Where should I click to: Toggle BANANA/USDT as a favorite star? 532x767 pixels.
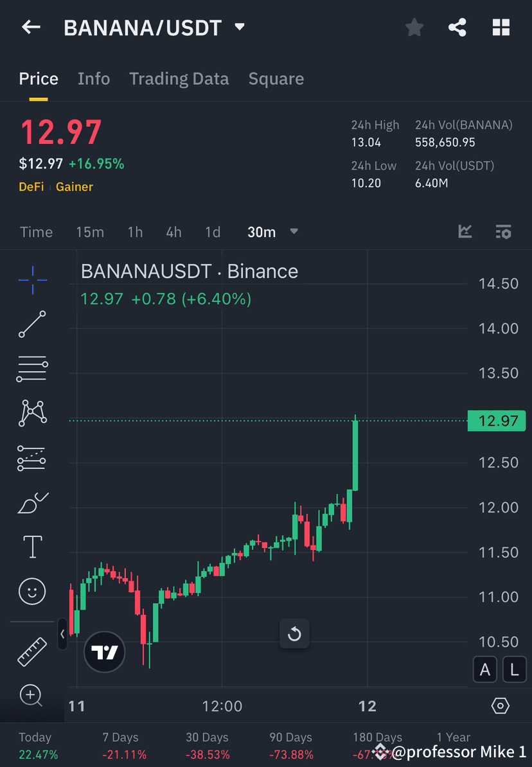tap(414, 27)
